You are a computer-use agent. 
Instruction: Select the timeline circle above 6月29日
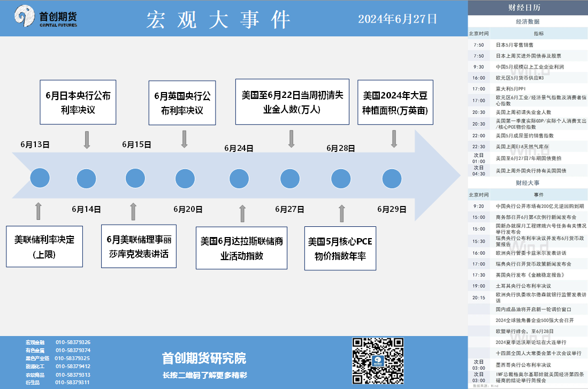click(x=392, y=179)
